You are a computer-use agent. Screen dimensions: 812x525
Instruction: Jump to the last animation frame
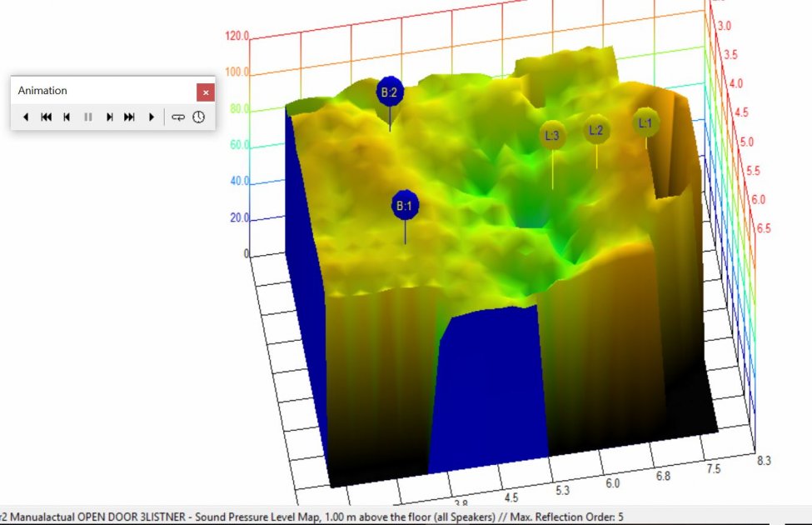pos(129,117)
